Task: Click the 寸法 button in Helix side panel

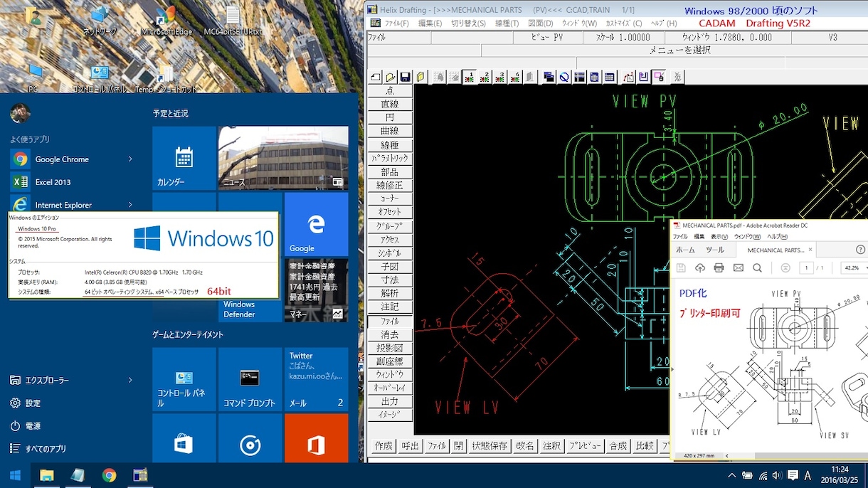Action: 390,280
